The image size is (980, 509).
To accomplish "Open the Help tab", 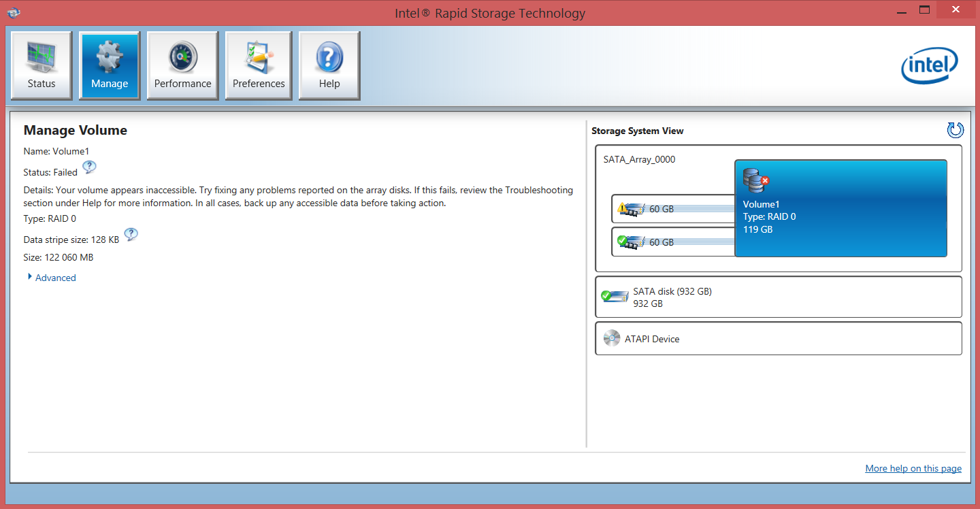I will click(x=329, y=65).
